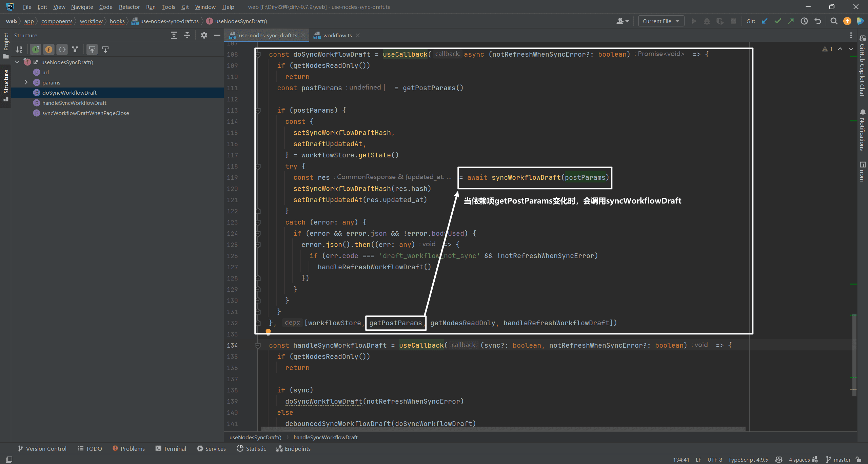
Task: Expand the params tree node
Action: (26, 82)
